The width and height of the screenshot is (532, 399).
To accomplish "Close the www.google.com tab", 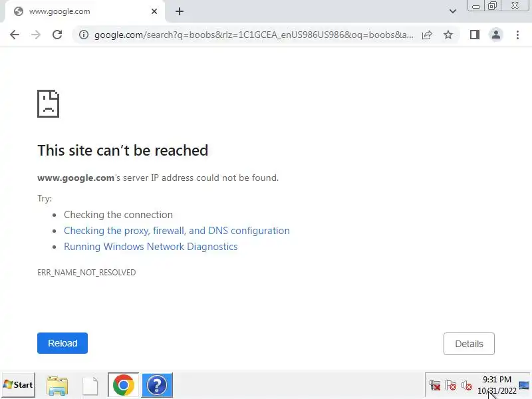I will coord(154,11).
